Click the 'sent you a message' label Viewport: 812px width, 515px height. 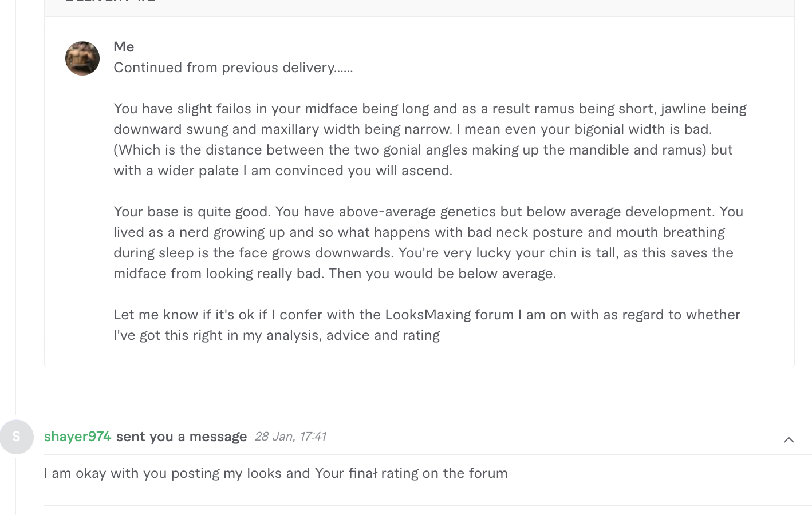[x=182, y=437]
